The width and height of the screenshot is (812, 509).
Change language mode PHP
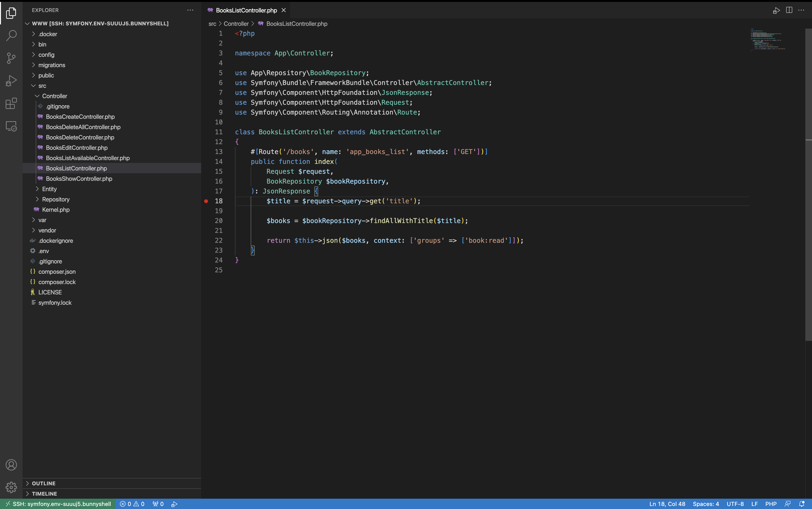click(771, 504)
